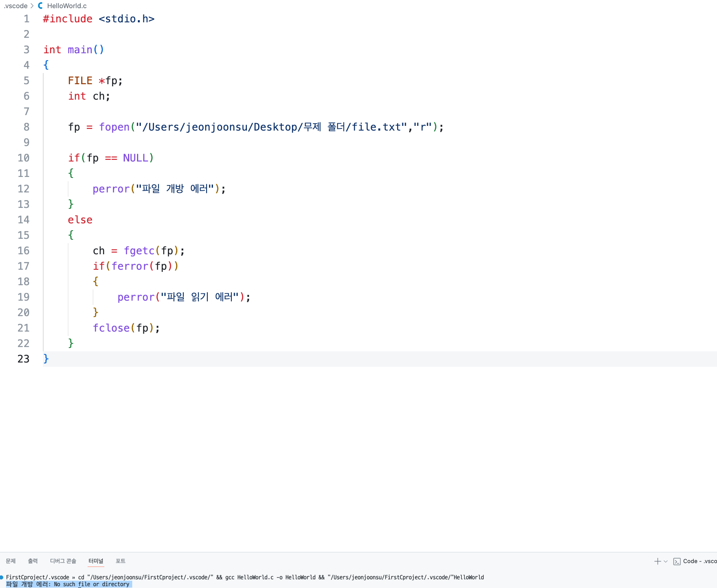Click 'FirstCproject/.vscode' terminal prompt path
The height and width of the screenshot is (588, 717).
coord(37,577)
